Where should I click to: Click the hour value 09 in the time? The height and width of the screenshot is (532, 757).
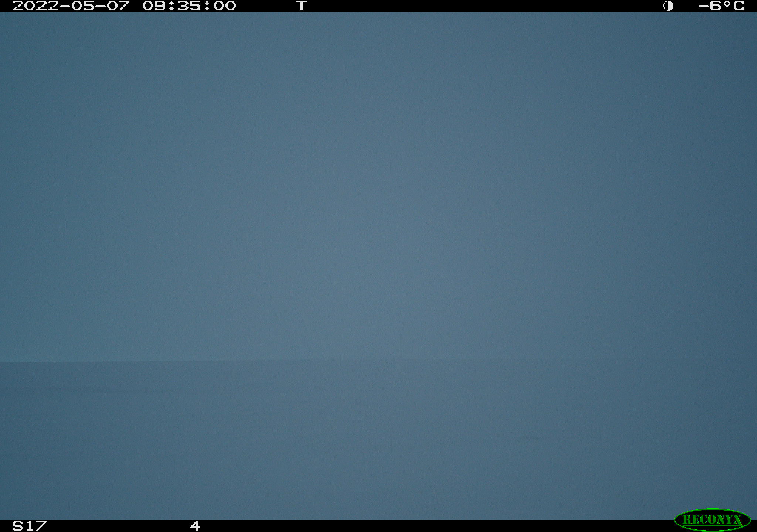coord(153,6)
